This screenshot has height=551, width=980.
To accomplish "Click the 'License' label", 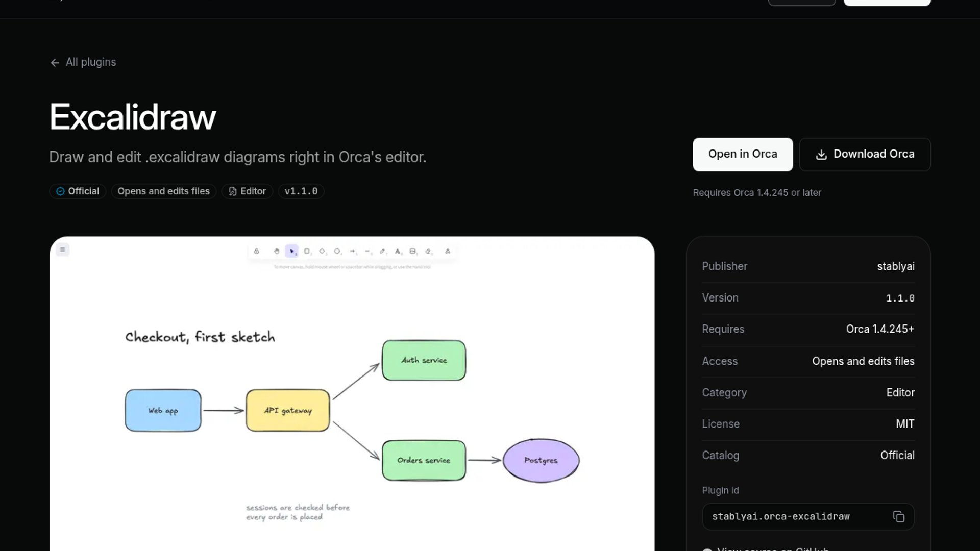I will click(721, 424).
